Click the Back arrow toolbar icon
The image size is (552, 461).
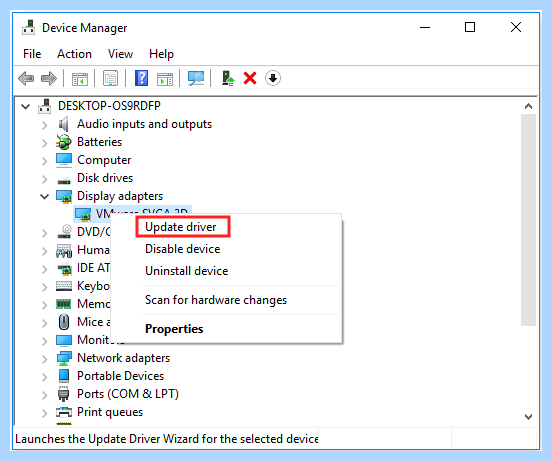click(x=26, y=78)
